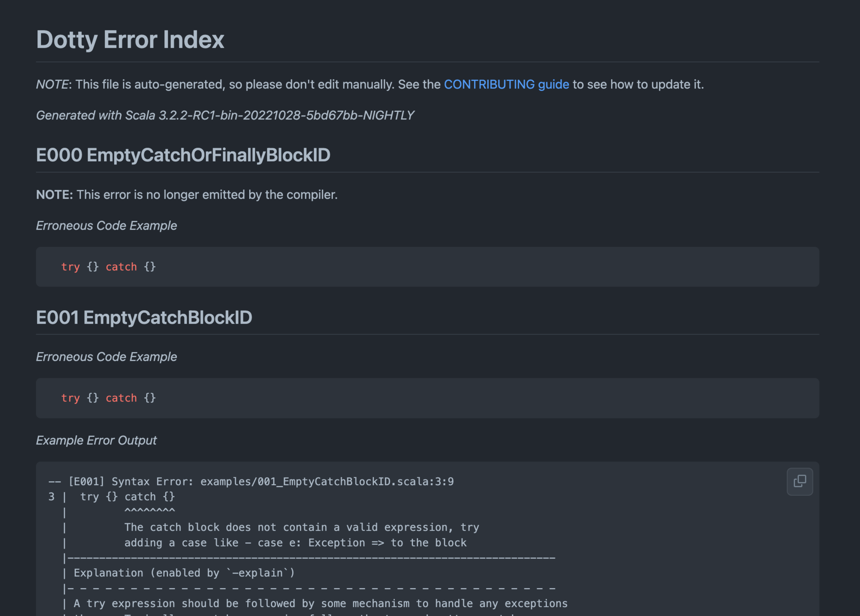The image size is (860, 616).
Task: Click the Example Error Output label
Action: pyautogui.click(x=96, y=440)
